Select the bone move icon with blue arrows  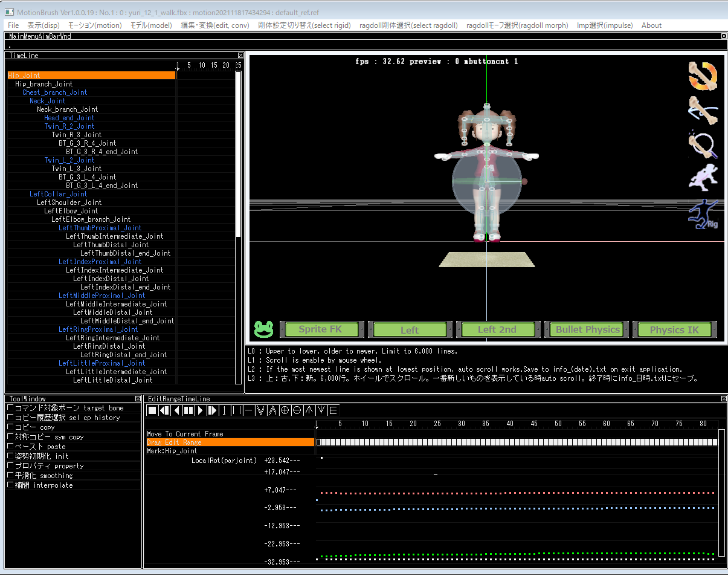703,111
